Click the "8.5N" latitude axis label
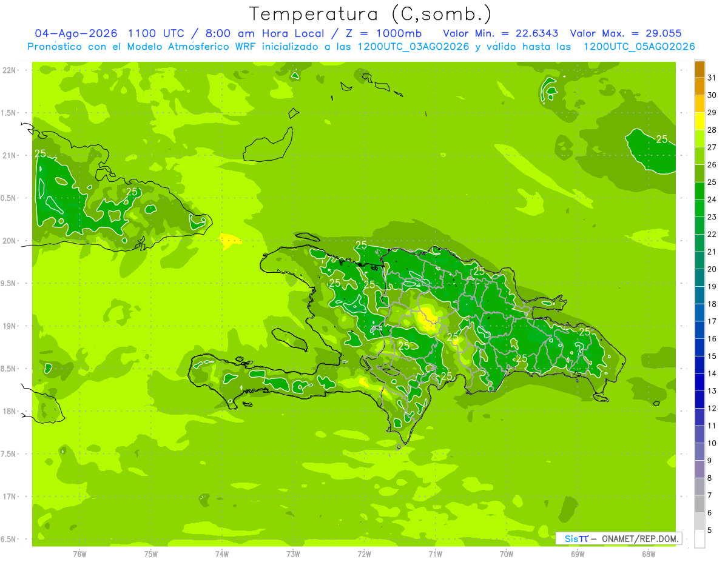The height and width of the screenshot is (562, 728). click(x=8, y=369)
